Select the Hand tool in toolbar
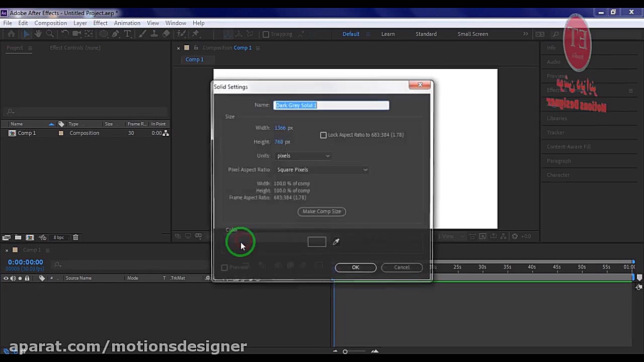Screen dimensions: 644x362 (38, 34)
